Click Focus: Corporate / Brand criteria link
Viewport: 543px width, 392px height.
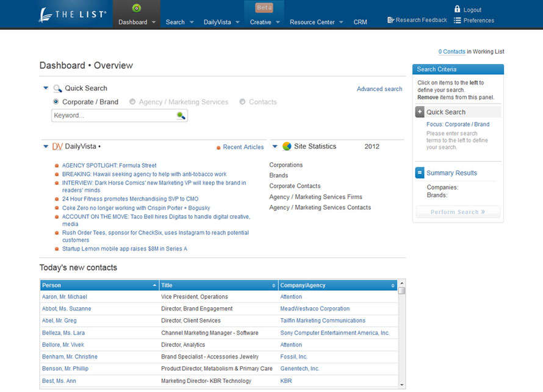coord(458,124)
